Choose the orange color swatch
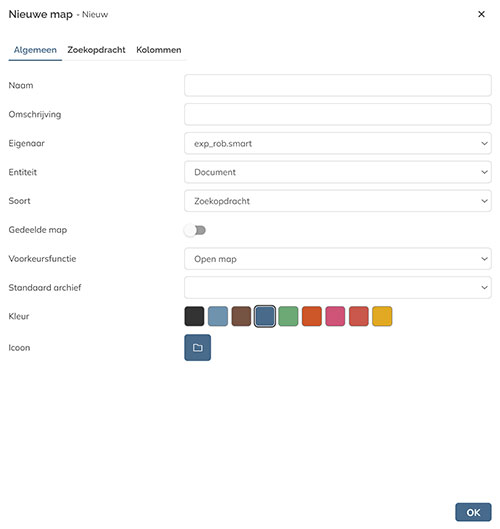Image resolution: width=500 pixels, height=529 pixels. tap(312, 316)
